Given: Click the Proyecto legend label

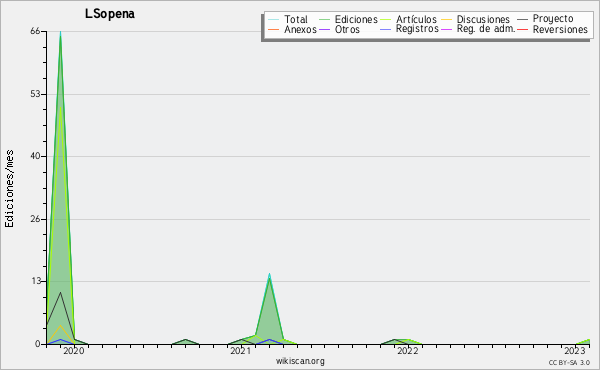Looking at the screenshot, I should tap(553, 19).
